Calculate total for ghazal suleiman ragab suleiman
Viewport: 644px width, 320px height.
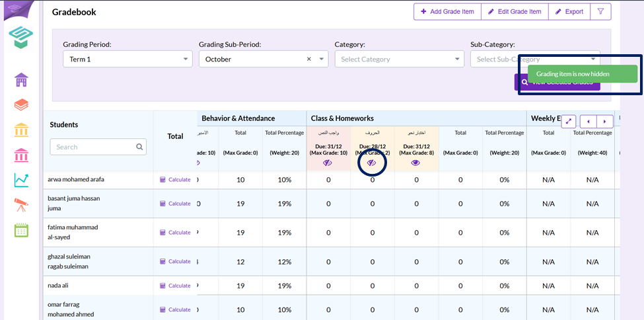click(x=176, y=261)
